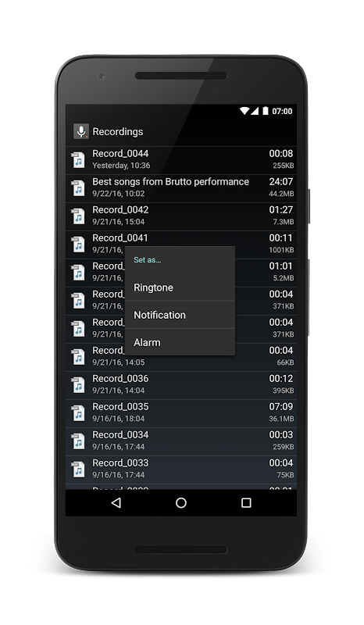Tap the 9/16/16, 18:04 date
The height and width of the screenshot is (625, 364).
pyautogui.click(x=119, y=419)
